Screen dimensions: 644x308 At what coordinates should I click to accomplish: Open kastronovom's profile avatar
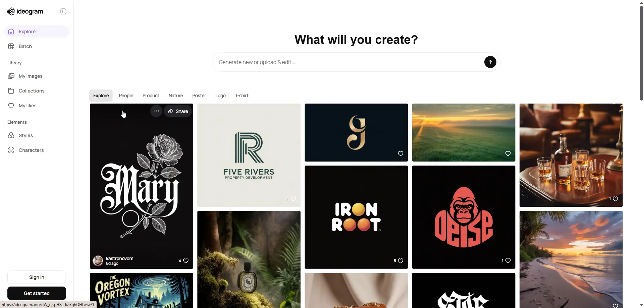coord(98,260)
